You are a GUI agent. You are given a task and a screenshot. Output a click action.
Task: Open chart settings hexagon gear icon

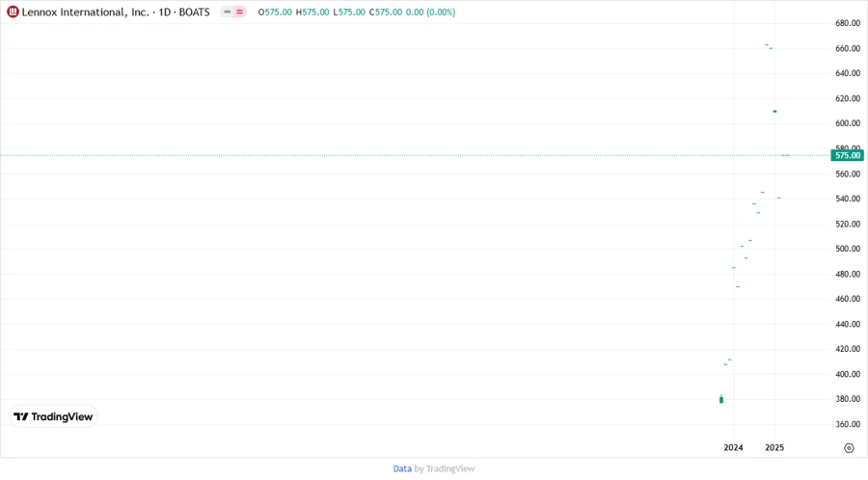click(x=849, y=448)
